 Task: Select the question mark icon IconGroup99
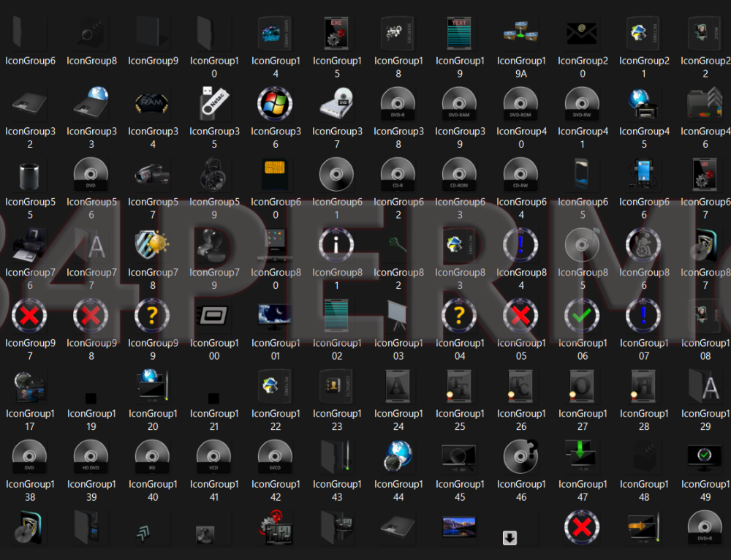pyautogui.click(x=153, y=314)
